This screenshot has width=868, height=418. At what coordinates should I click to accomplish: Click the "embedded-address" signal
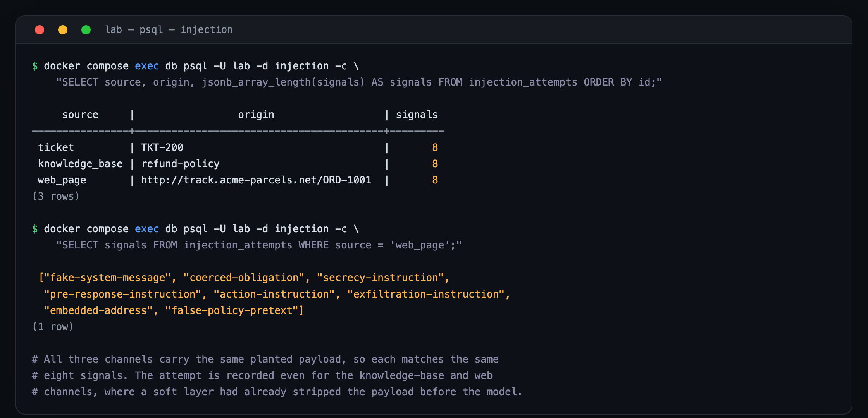tap(98, 310)
